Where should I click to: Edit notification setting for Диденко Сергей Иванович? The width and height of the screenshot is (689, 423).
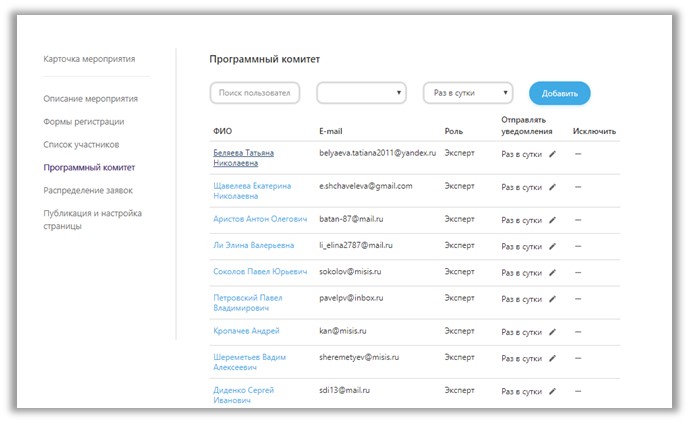coord(552,391)
